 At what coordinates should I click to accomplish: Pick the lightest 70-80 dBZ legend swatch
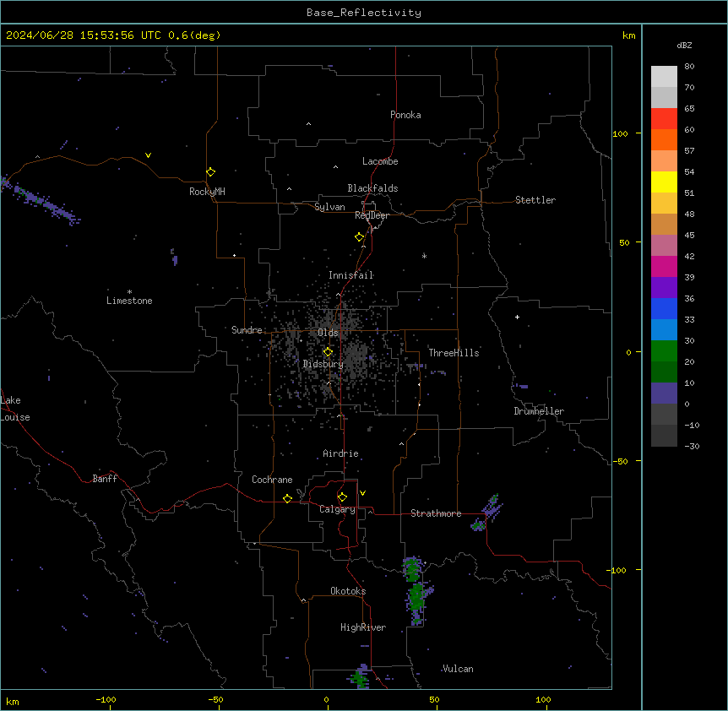click(x=664, y=77)
